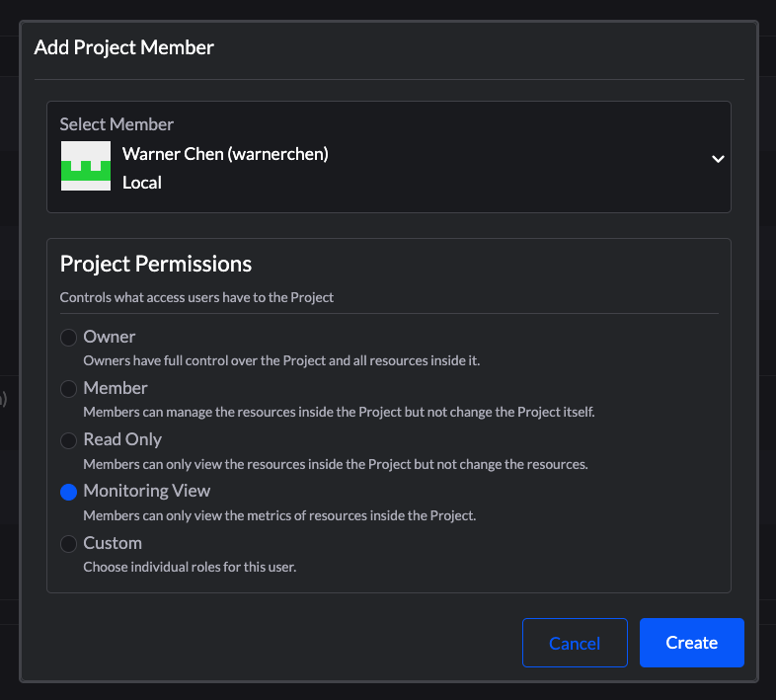Click the Owner permission label

[110, 337]
